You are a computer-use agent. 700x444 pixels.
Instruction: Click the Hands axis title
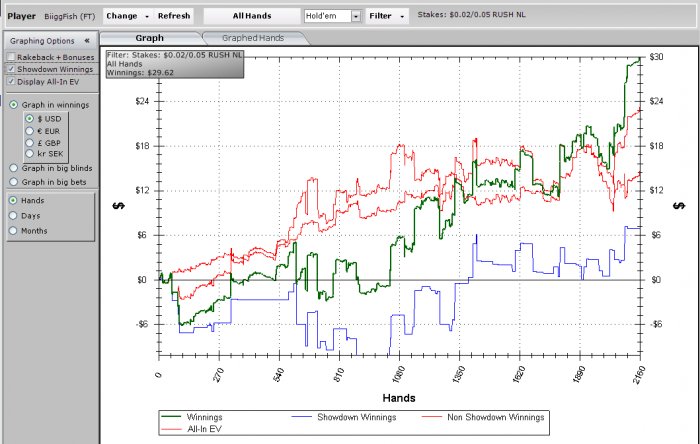tap(399, 398)
